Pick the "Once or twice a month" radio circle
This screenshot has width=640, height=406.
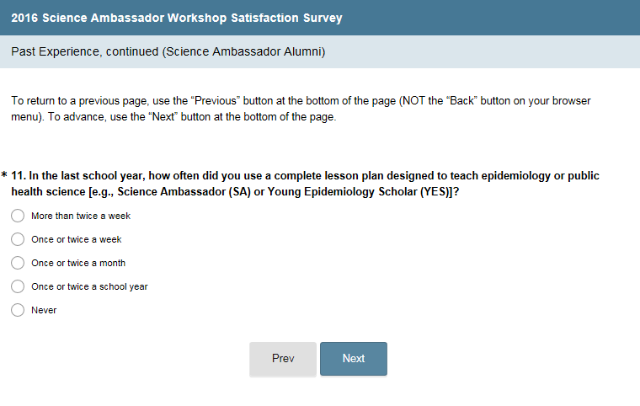pos(17,263)
